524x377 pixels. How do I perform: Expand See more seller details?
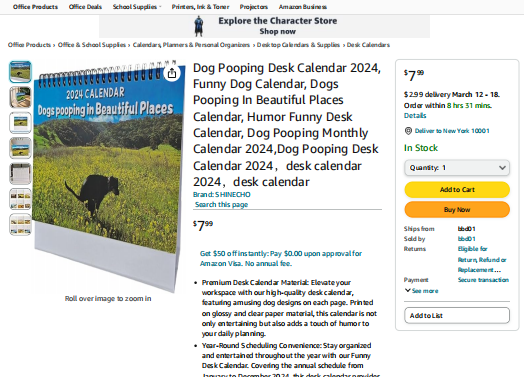coord(421,291)
